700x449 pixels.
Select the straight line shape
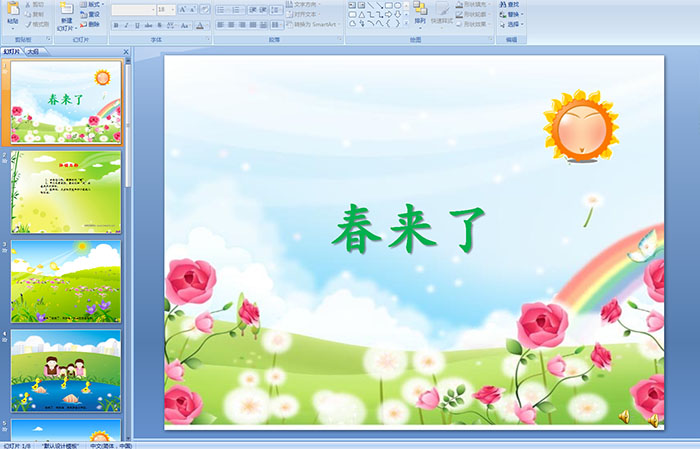coord(371,5)
